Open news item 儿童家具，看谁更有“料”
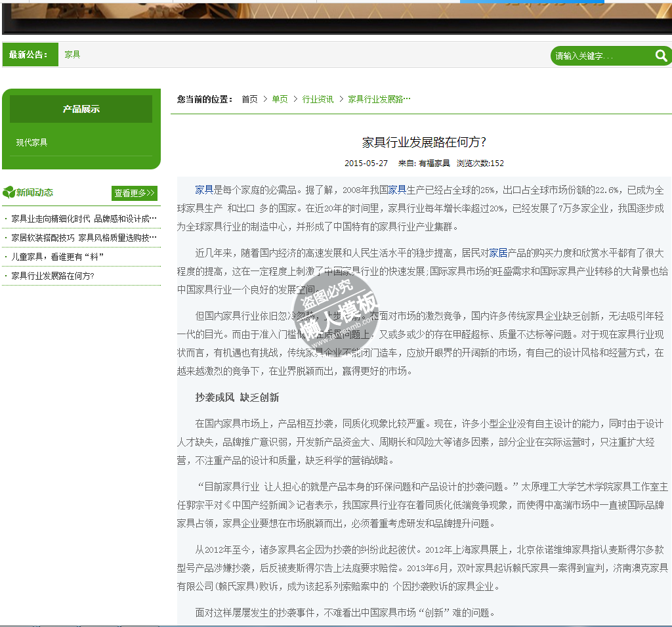Image resolution: width=672 pixels, height=627 pixels. [58, 257]
